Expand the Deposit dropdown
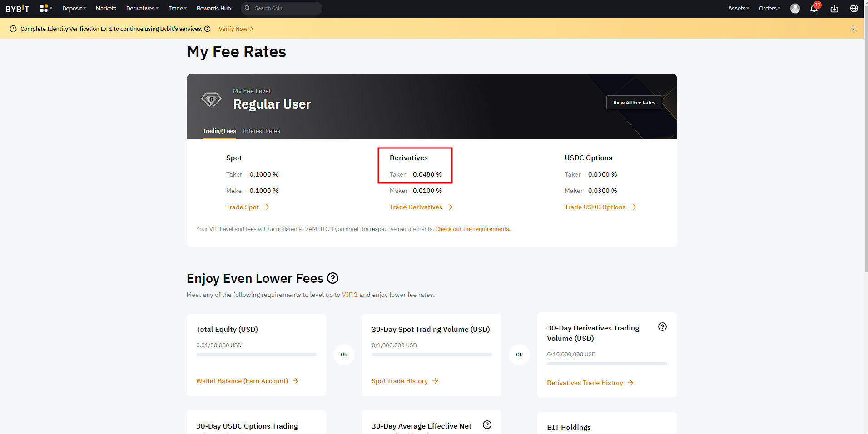 coord(74,9)
